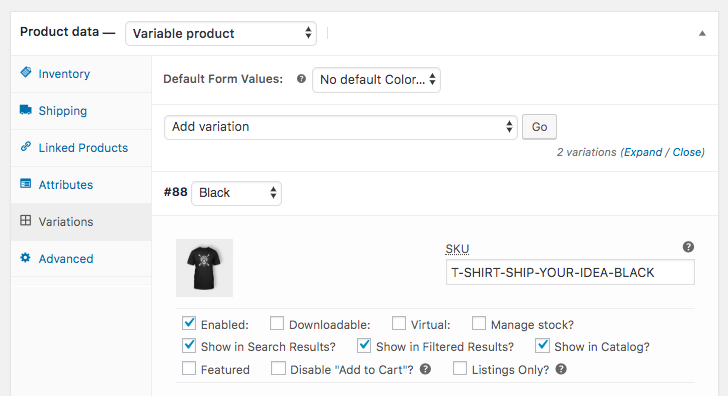Click into the SKU input field
This screenshot has width=728, height=396.
tap(570, 273)
